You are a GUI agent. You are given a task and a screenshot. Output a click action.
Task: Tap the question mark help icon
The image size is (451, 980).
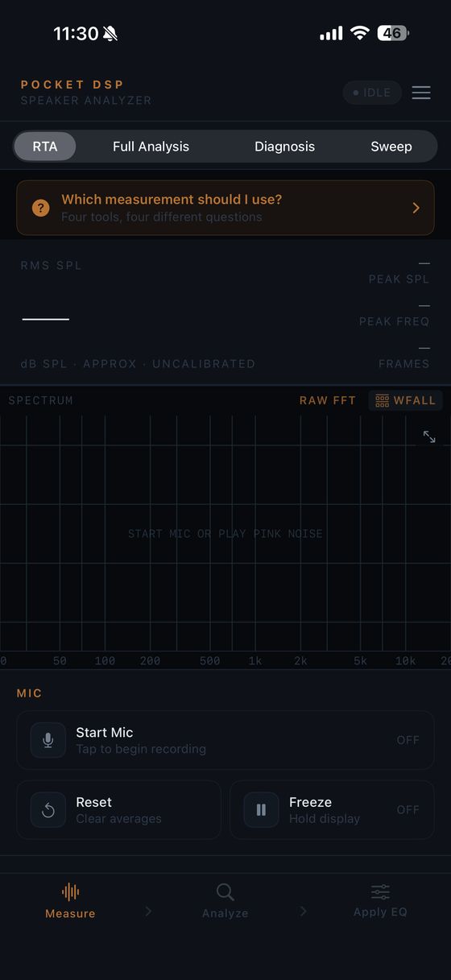pyautogui.click(x=41, y=208)
